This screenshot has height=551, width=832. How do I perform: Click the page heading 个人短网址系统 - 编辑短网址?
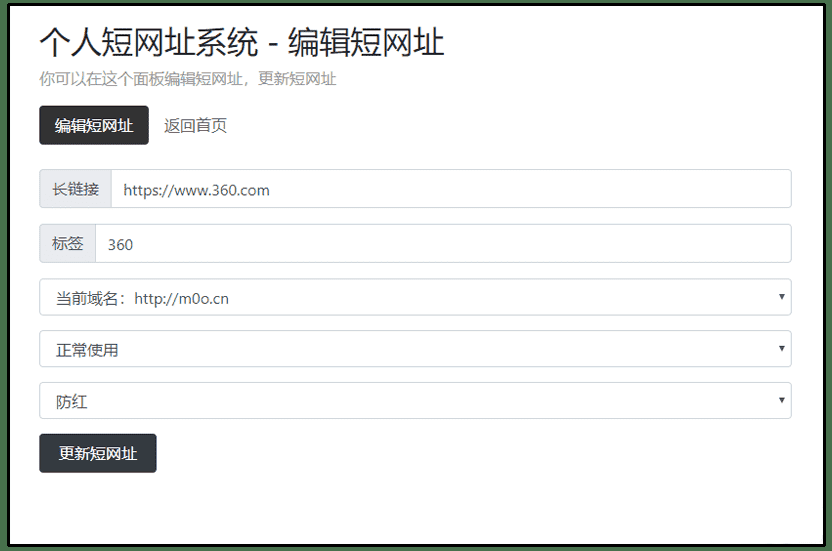click(242, 42)
